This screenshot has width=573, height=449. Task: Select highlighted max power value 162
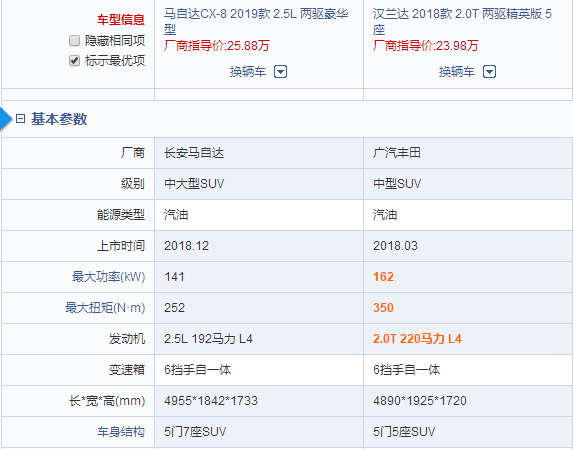pyautogui.click(x=383, y=277)
